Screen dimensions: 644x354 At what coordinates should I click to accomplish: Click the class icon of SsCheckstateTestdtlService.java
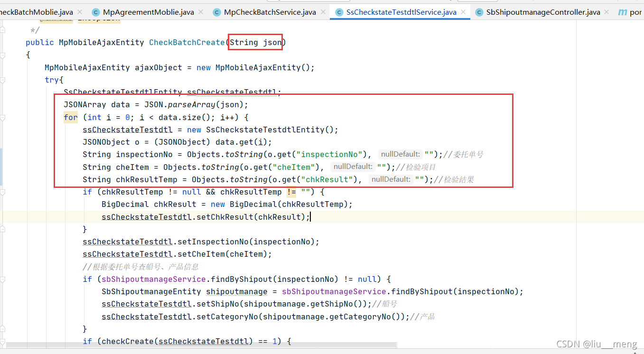tap(339, 12)
